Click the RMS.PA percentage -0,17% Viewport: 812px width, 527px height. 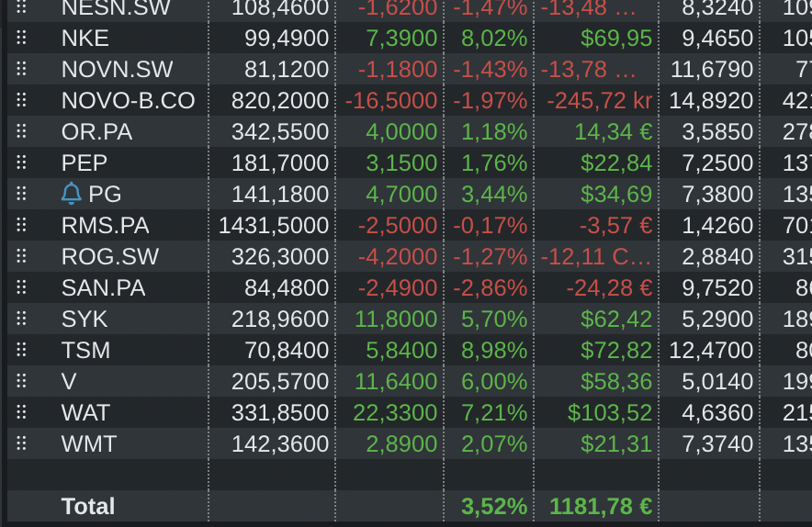pos(491,225)
